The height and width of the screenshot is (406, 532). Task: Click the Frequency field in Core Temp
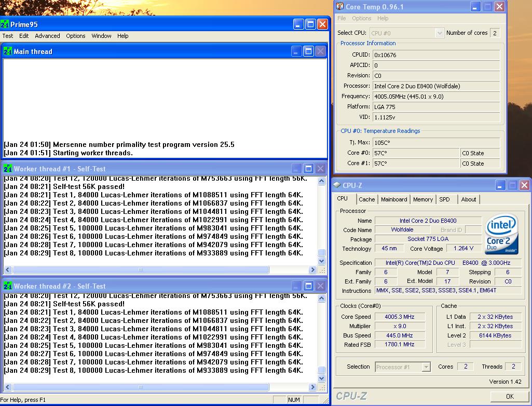coord(436,97)
